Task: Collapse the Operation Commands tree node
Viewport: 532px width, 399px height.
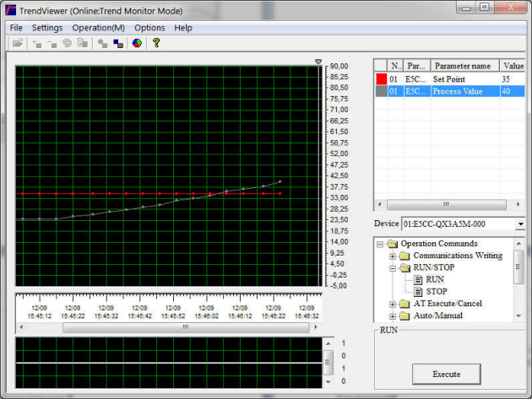Action: 380,244
